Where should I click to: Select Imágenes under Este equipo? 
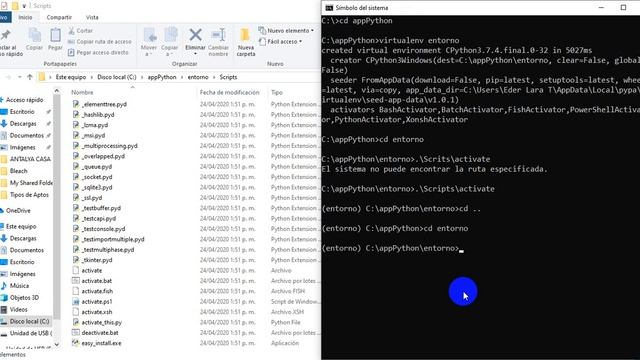22,274
